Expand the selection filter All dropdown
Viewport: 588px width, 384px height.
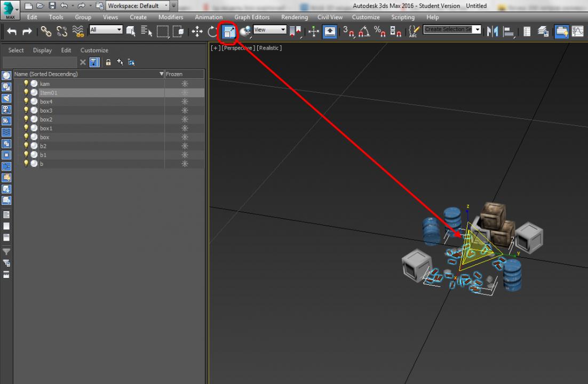point(106,30)
